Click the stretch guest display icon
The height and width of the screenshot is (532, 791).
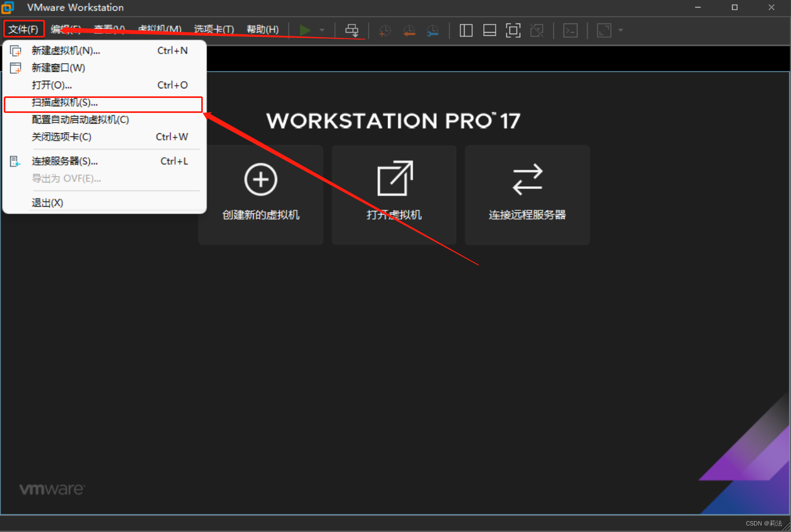pos(604,31)
